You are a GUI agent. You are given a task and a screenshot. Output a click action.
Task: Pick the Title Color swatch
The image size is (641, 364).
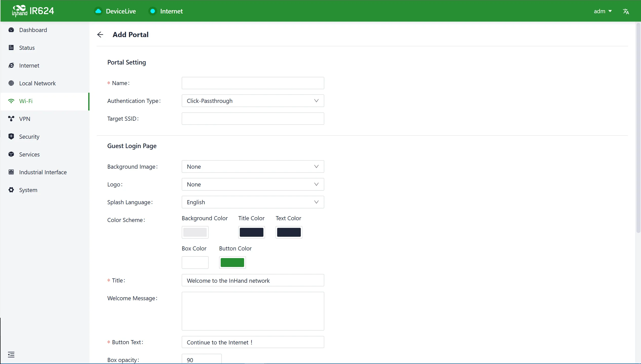(251, 232)
